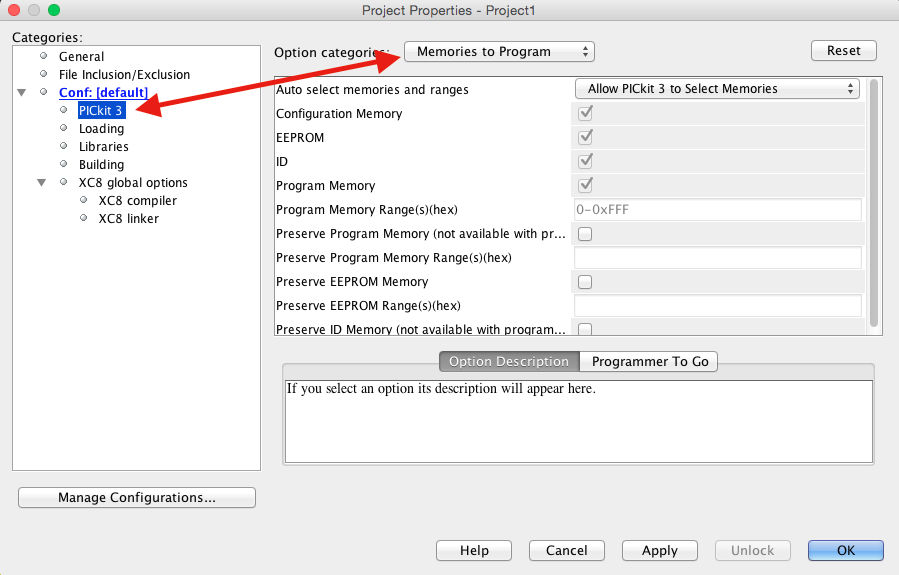The height and width of the screenshot is (575, 899).
Task: Enable Preserve Program Memory checkbox
Action: (x=585, y=234)
